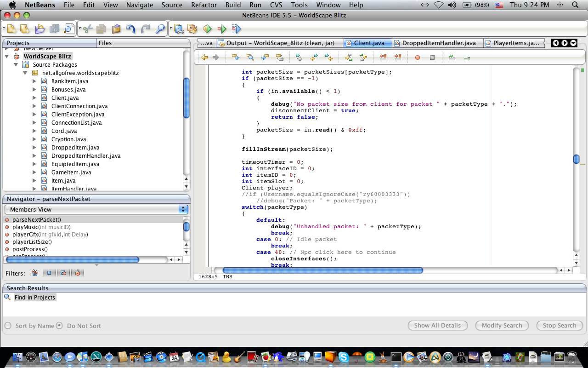Expand the GameItem.java node
This screenshot has width=588, height=368.
click(x=34, y=172)
